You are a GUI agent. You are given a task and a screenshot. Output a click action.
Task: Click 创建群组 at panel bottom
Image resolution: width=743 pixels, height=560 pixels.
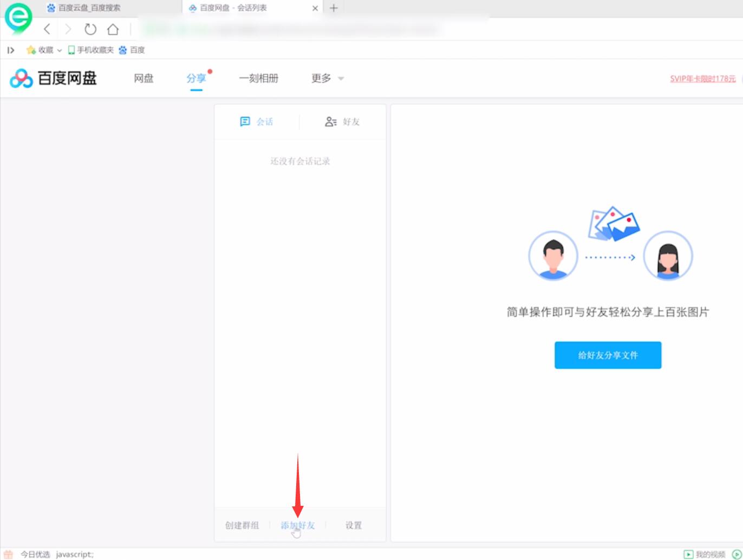point(242,525)
